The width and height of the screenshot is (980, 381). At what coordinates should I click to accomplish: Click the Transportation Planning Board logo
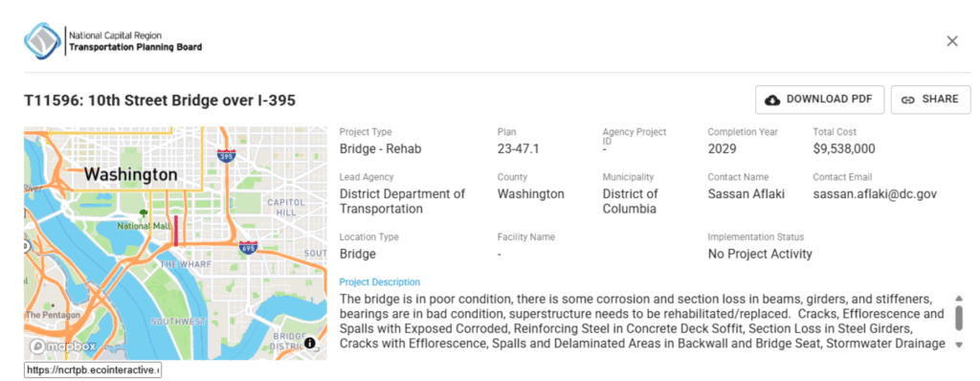[x=113, y=40]
